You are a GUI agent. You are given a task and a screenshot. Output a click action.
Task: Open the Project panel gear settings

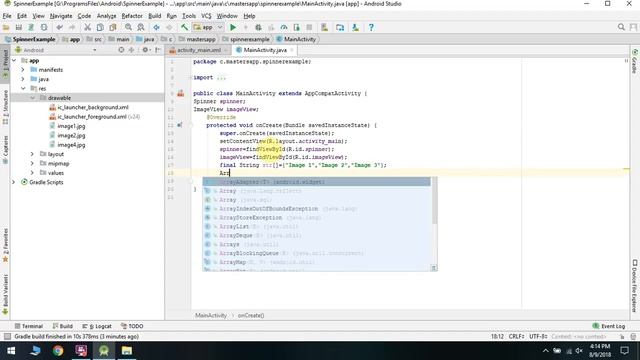tap(145, 50)
